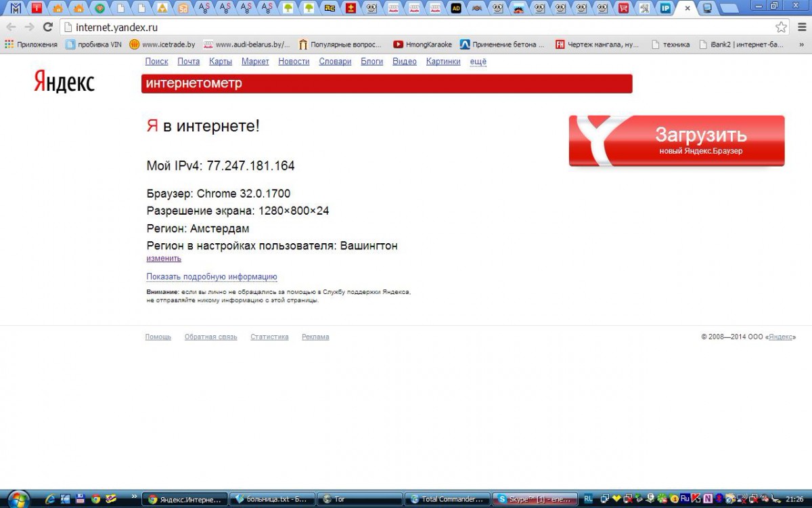Open the Обратная связь footer link

tap(211, 337)
